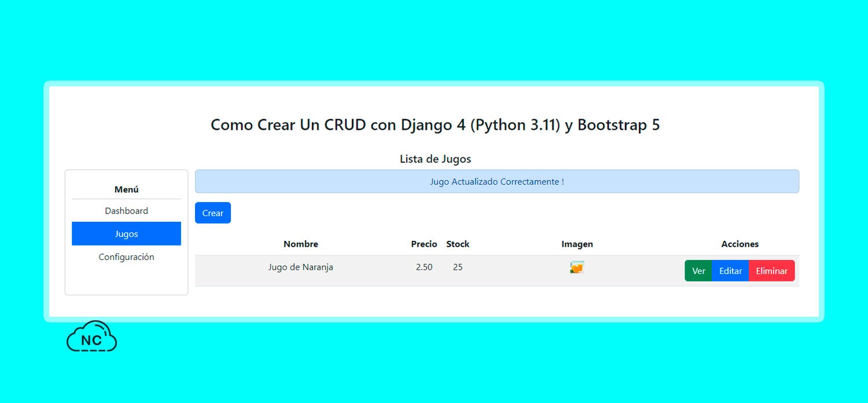Click the Precio column header
Viewport: 868px width, 403px height.
click(424, 244)
